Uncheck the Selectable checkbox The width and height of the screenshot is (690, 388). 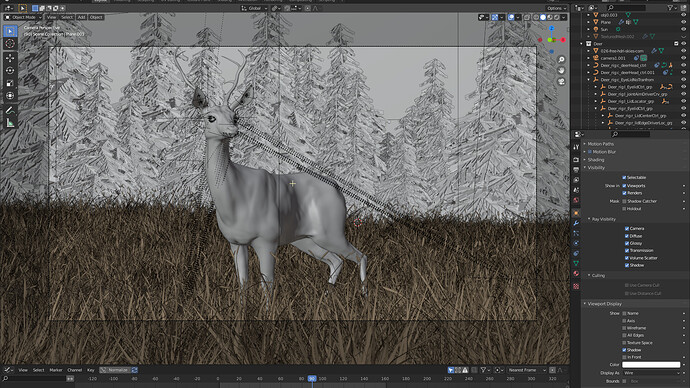point(624,177)
